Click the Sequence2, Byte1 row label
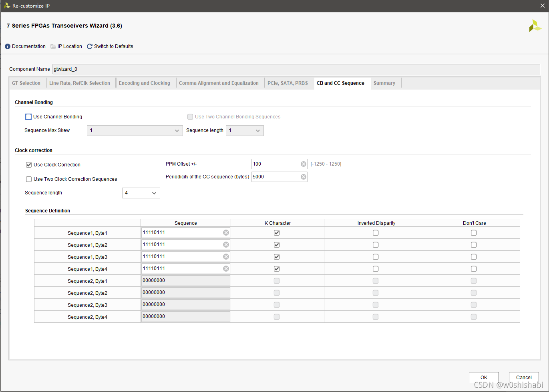The image size is (549, 392). (x=87, y=281)
